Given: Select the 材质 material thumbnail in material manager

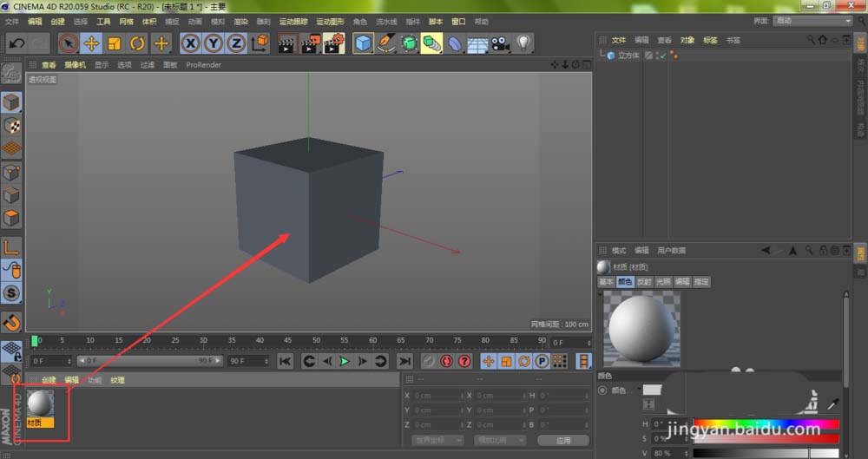Looking at the screenshot, I should 40,403.
